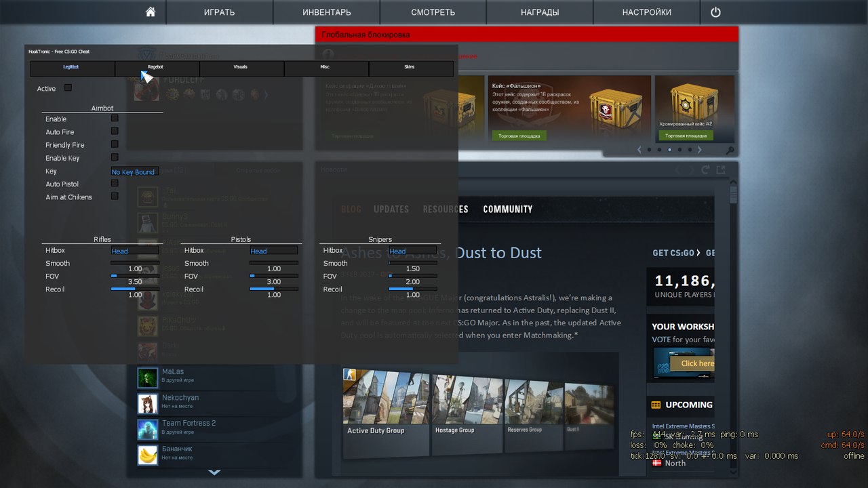Click Торговая площадка button for Falchion case
Image resolution: width=868 pixels, height=488 pixels.
coord(519,136)
